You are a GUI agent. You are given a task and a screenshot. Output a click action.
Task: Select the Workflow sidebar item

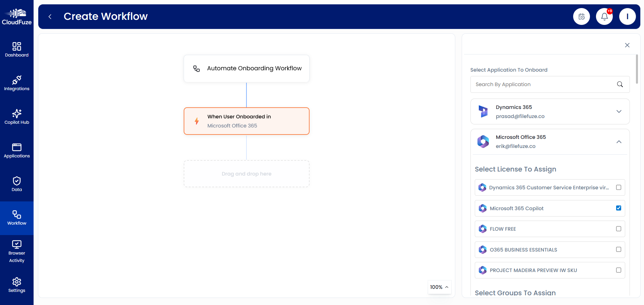[x=16, y=218]
